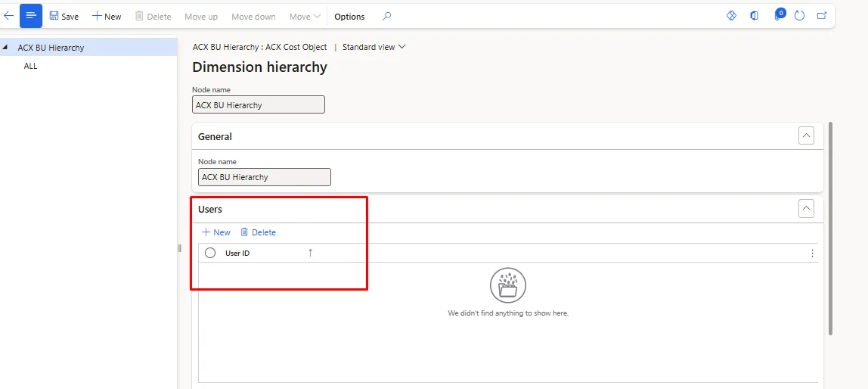Toggle the select-all circle in Users grid

pyautogui.click(x=209, y=254)
